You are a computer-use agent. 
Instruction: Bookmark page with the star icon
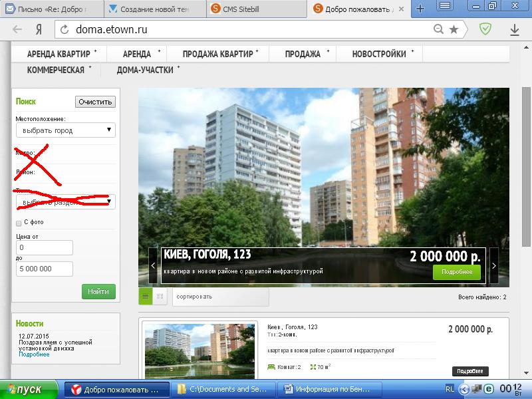coord(454,29)
